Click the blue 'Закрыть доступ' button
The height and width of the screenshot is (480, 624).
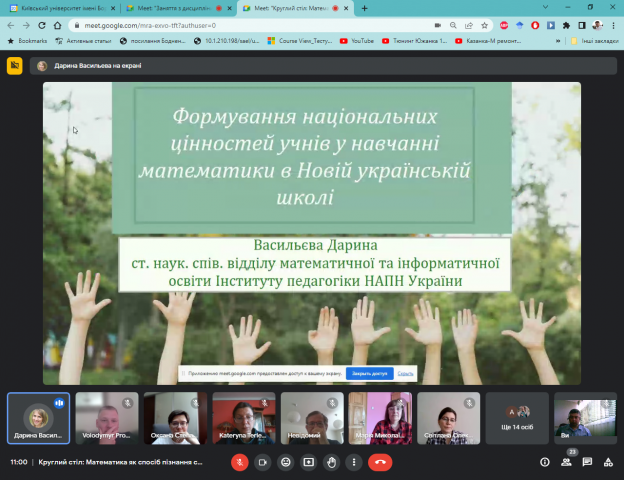pos(369,373)
